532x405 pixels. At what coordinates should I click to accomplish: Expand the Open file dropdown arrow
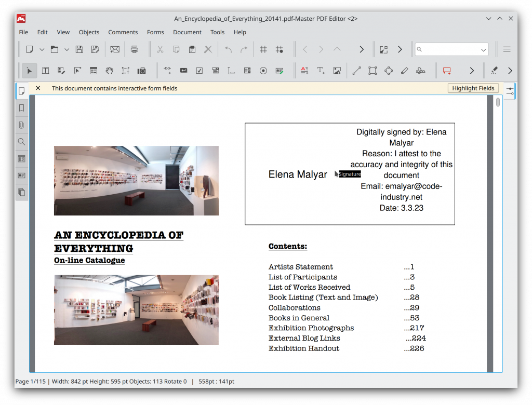(66, 50)
